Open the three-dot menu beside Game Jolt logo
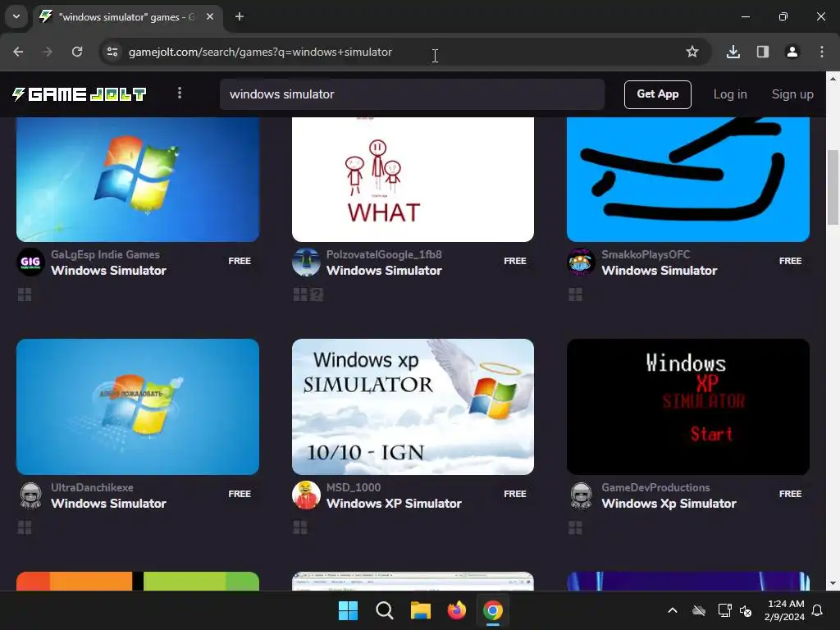840x630 pixels. pos(180,94)
